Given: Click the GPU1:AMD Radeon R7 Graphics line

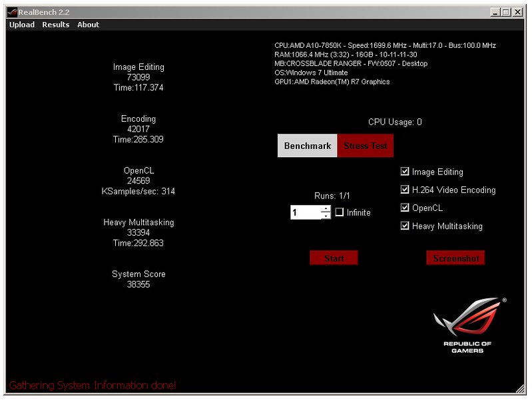Looking at the screenshot, I should coord(332,82).
